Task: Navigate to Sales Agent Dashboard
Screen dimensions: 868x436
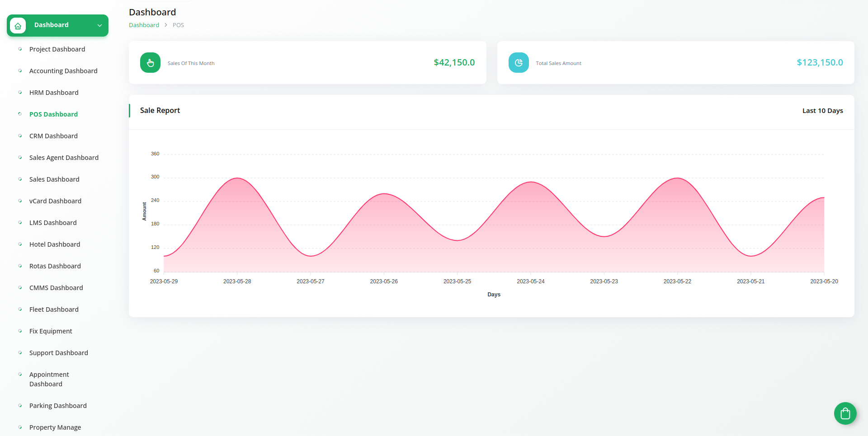Action: click(x=64, y=158)
